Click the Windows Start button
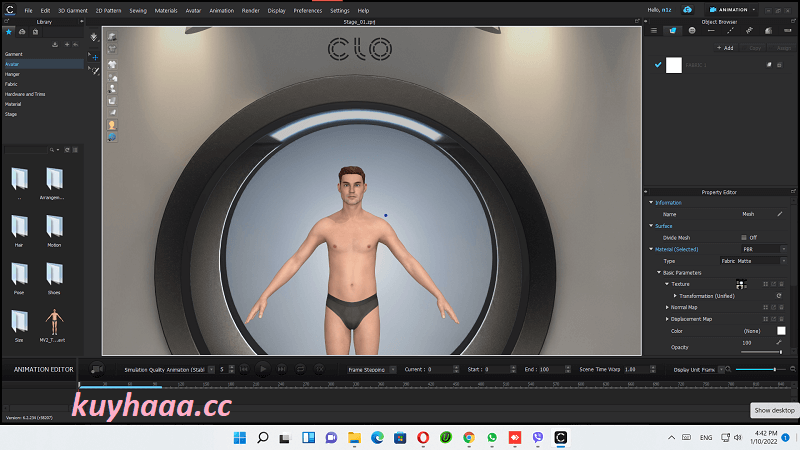The height and width of the screenshot is (450, 800). [239, 438]
